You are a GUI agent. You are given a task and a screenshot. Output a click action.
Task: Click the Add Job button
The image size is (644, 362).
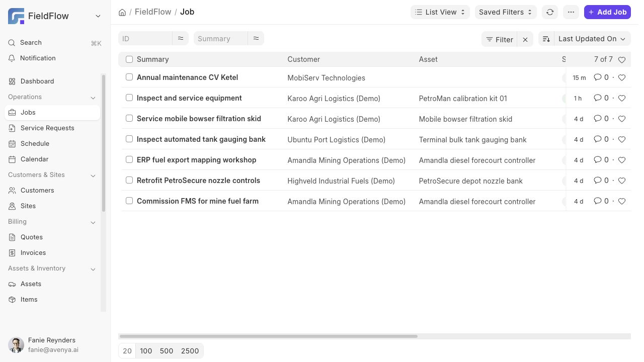607,12
